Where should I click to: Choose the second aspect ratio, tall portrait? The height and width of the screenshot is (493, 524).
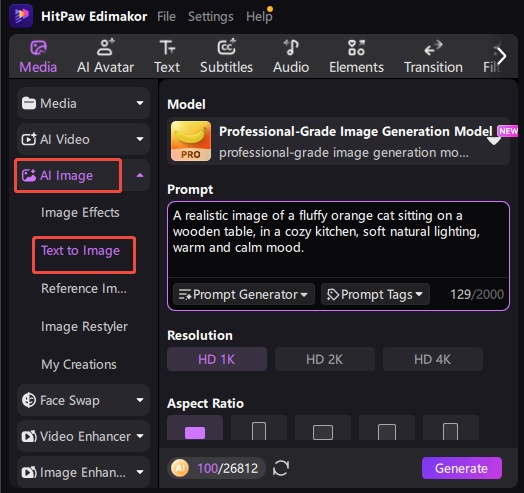[259, 428]
